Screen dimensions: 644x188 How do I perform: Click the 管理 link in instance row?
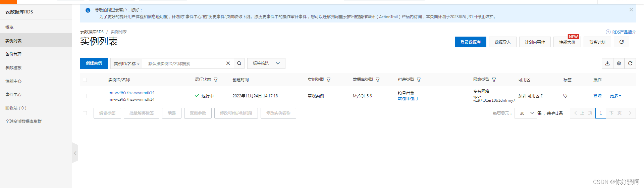pos(597,96)
